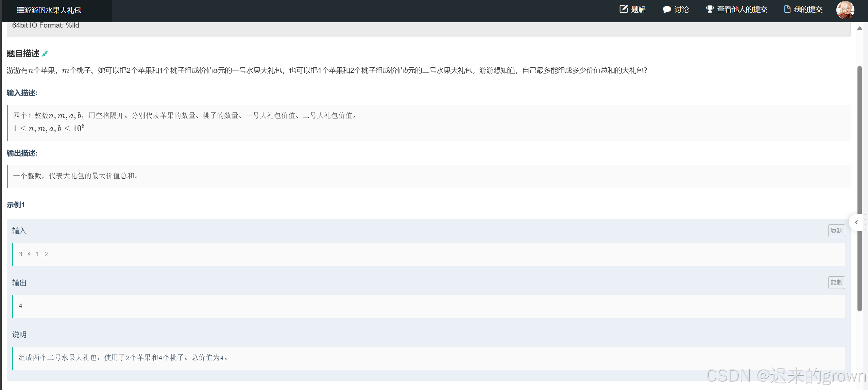View 查看他人的提交 submissions page
Viewport: 868px width, 390px height.
tap(742, 10)
